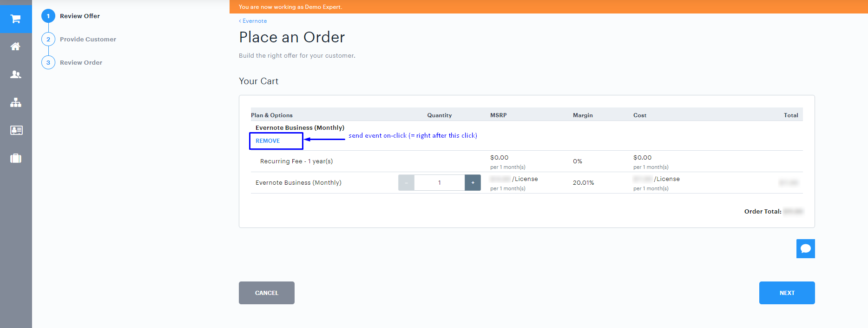Click the 0% margin value
This screenshot has height=328, width=868.
point(578,161)
